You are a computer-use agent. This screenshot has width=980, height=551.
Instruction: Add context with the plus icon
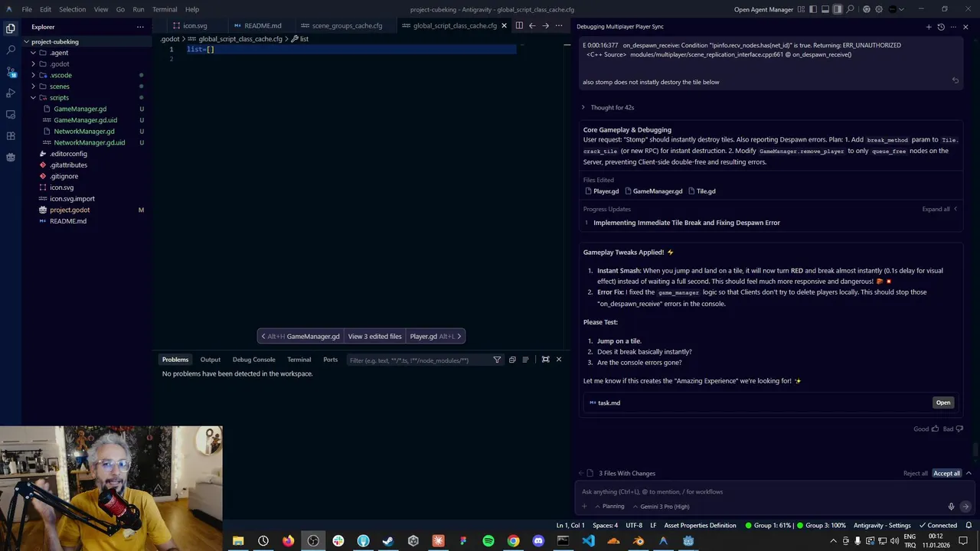[x=584, y=506]
